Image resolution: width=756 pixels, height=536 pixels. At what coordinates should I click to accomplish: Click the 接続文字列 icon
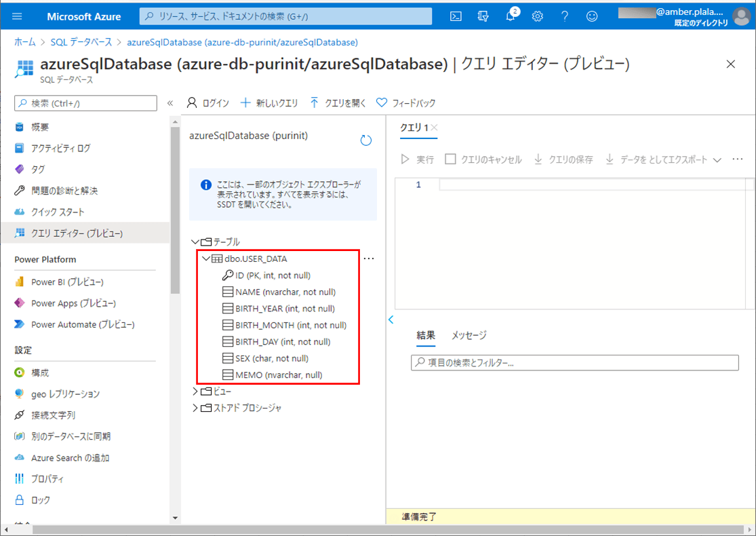pyautogui.click(x=19, y=415)
